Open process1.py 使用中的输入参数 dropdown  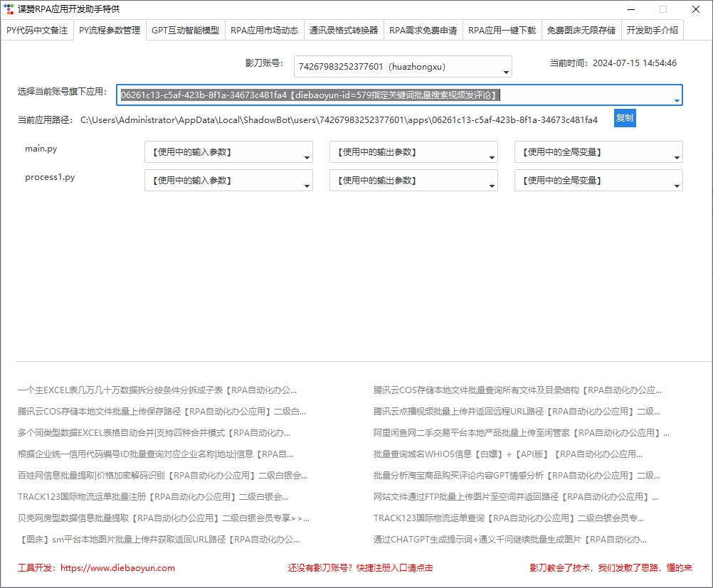click(228, 181)
